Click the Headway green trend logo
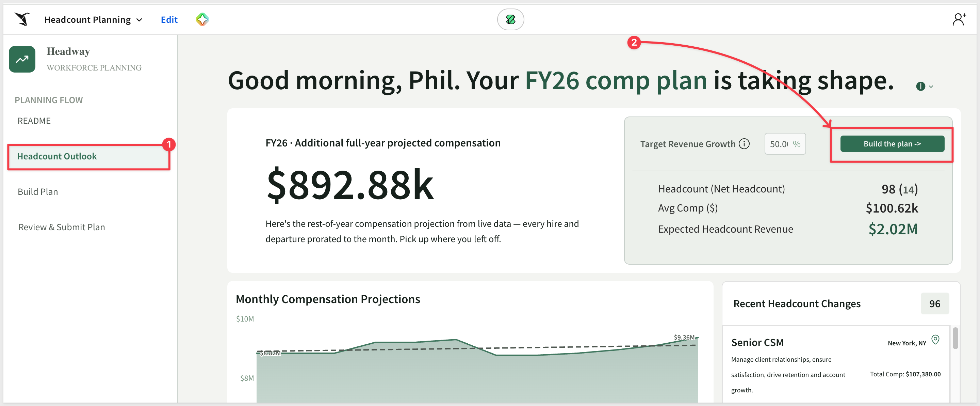The height and width of the screenshot is (406, 980). 22,59
